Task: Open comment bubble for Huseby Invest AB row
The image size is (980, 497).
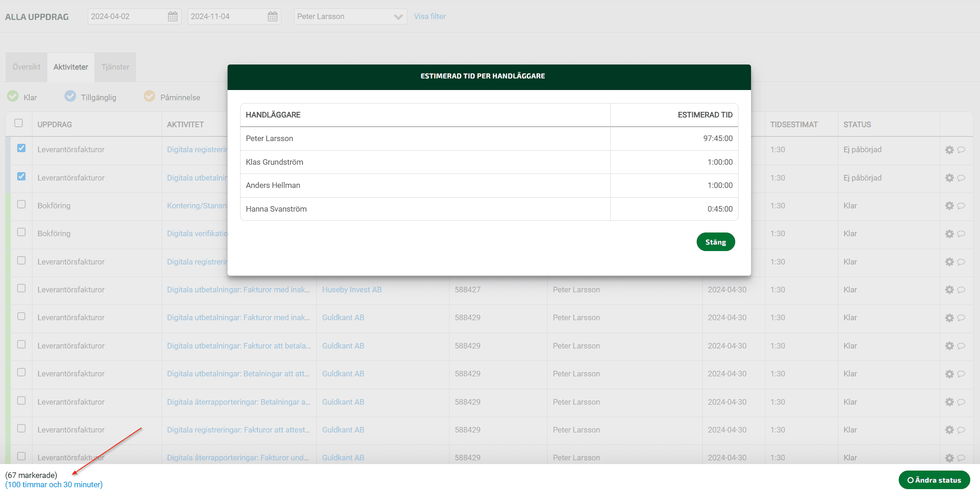Action: pos(961,290)
